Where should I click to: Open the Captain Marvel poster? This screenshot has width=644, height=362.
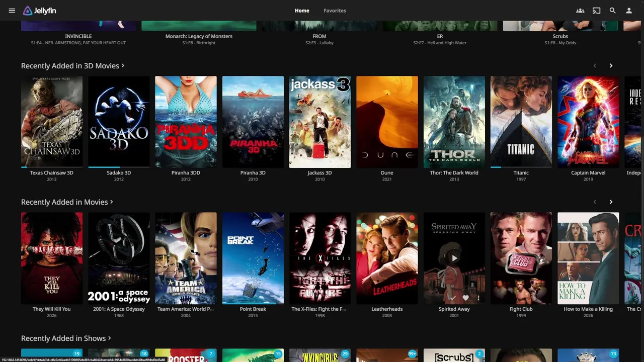pos(588,122)
